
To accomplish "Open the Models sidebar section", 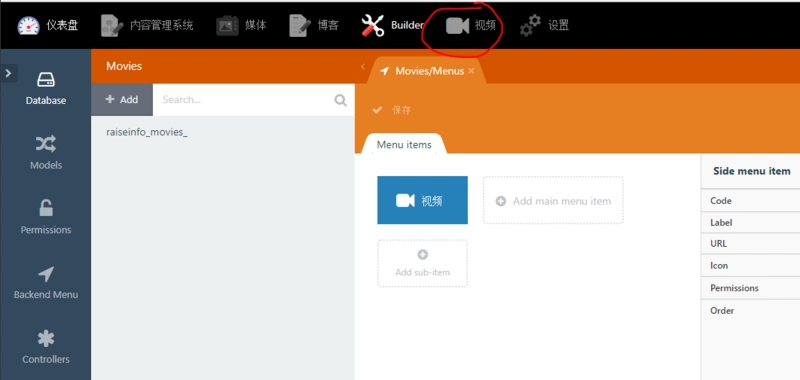I will click(46, 153).
